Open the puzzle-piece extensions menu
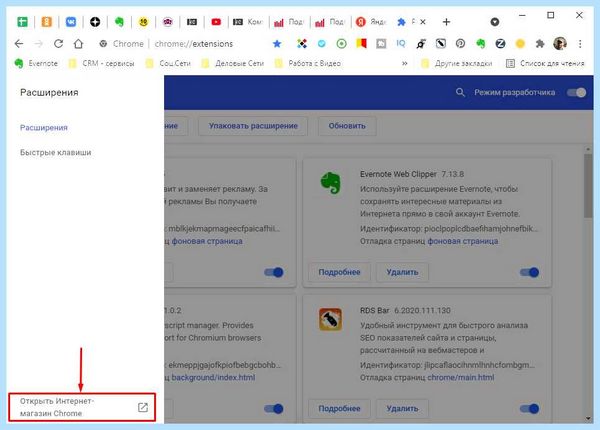Screen dimensions: 600x430 [540, 44]
